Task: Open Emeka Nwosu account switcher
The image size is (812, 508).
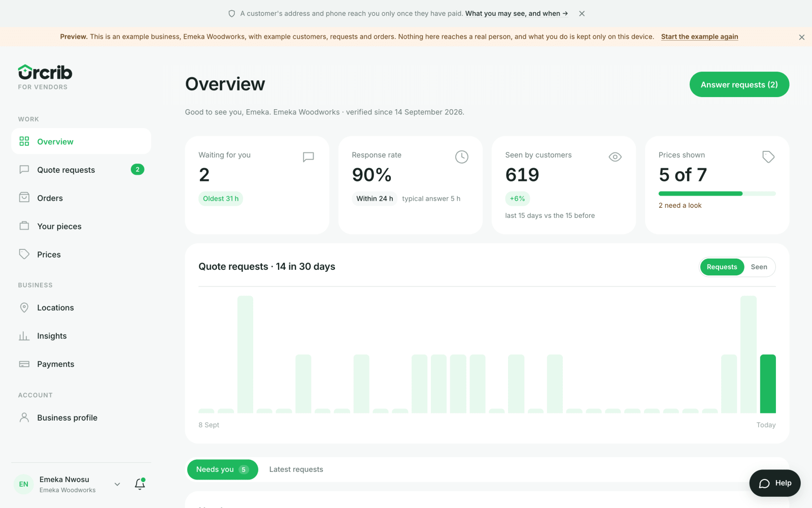Action: click(x=67, y=484)
